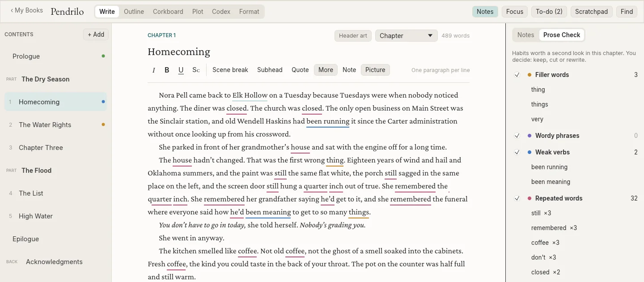Toggle the Filler words check
This screenshot has height=282, width=644.
517,75
